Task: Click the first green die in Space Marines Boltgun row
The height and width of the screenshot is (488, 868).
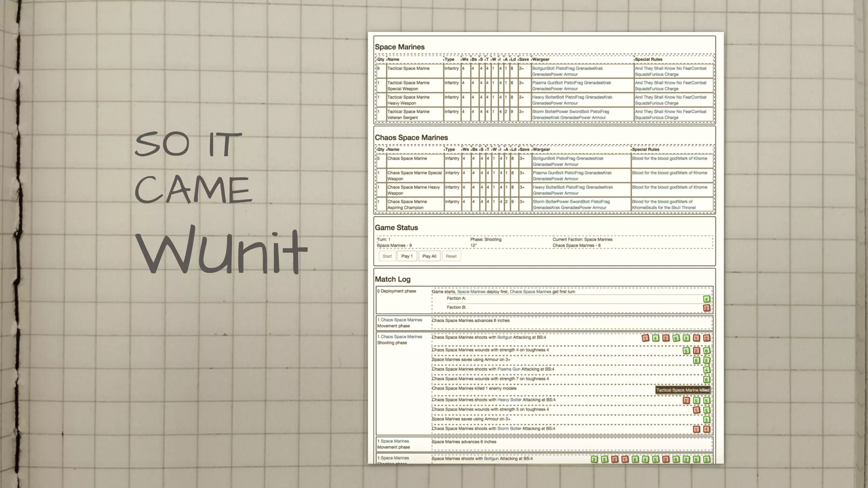Action: coord(594,459)
